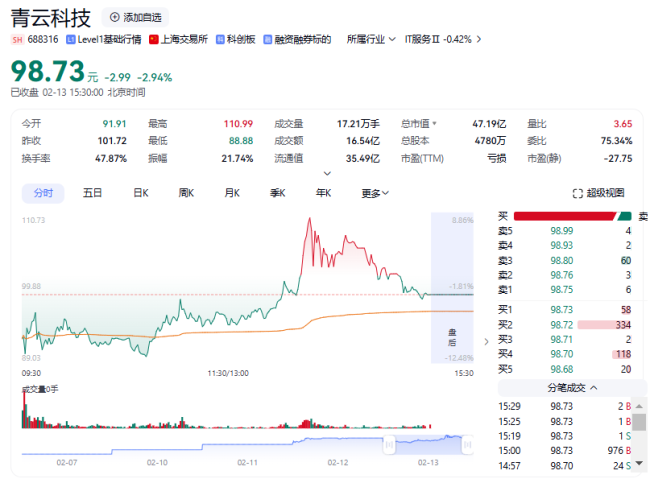Click the 02-10 date on timeline

[x=157, y=463]
